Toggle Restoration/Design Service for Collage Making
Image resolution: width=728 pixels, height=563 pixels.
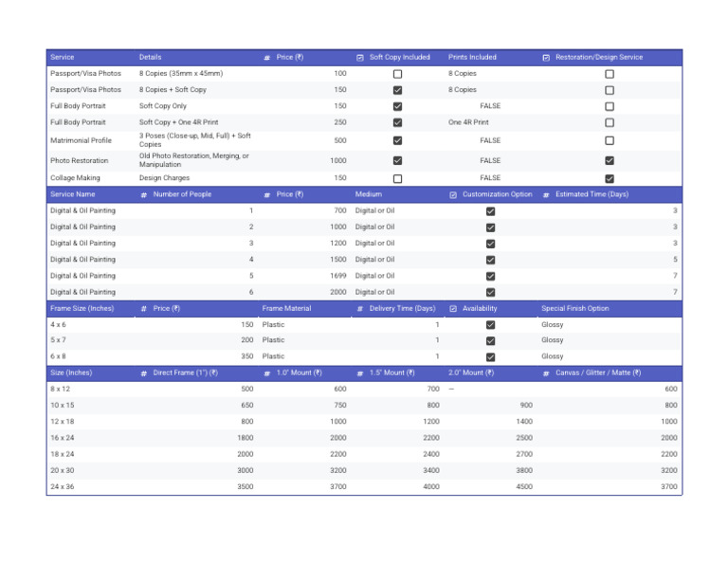coord(610,179)
